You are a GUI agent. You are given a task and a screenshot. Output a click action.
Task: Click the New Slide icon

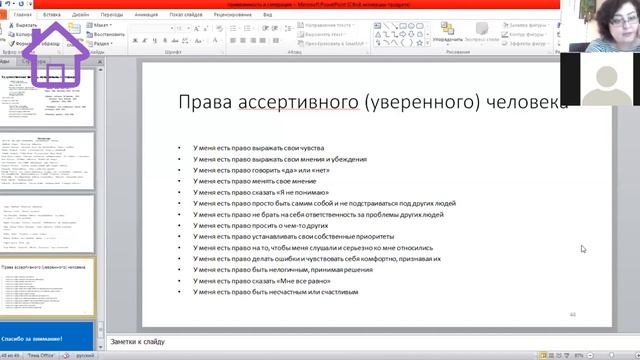(x=74, y=29)
